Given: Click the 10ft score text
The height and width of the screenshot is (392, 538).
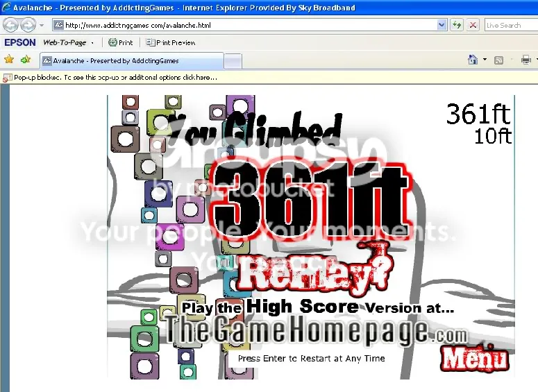Looking at the screenshot, I should [x=493, y=136].
